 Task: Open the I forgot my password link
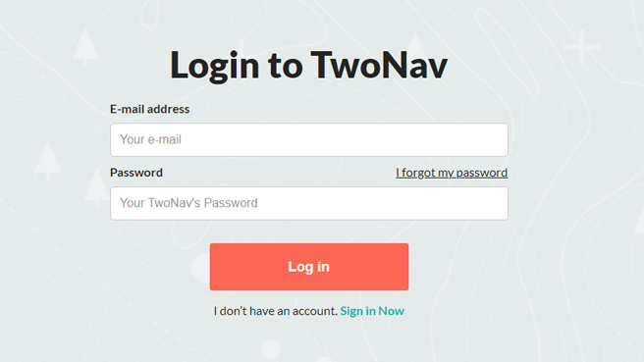452,173
